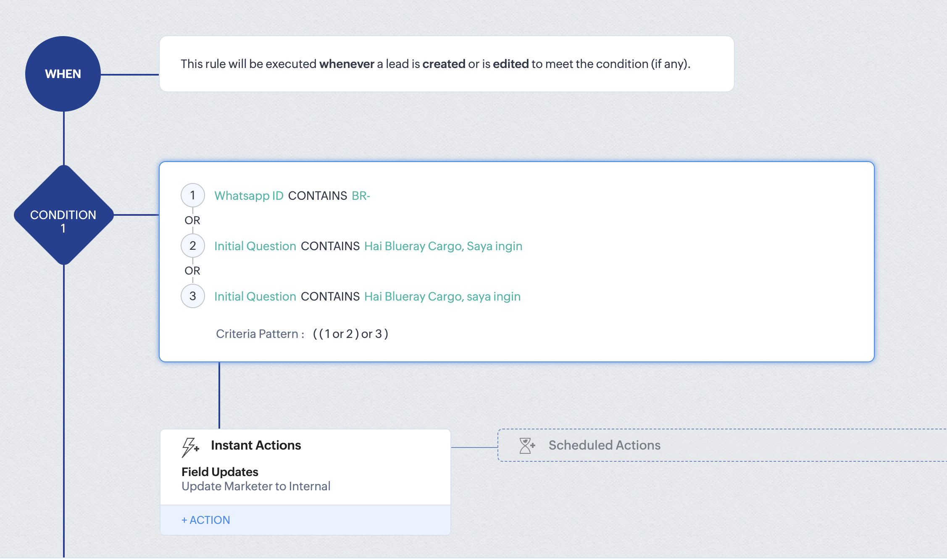Click the Field Updates label

tap(220, 472)
